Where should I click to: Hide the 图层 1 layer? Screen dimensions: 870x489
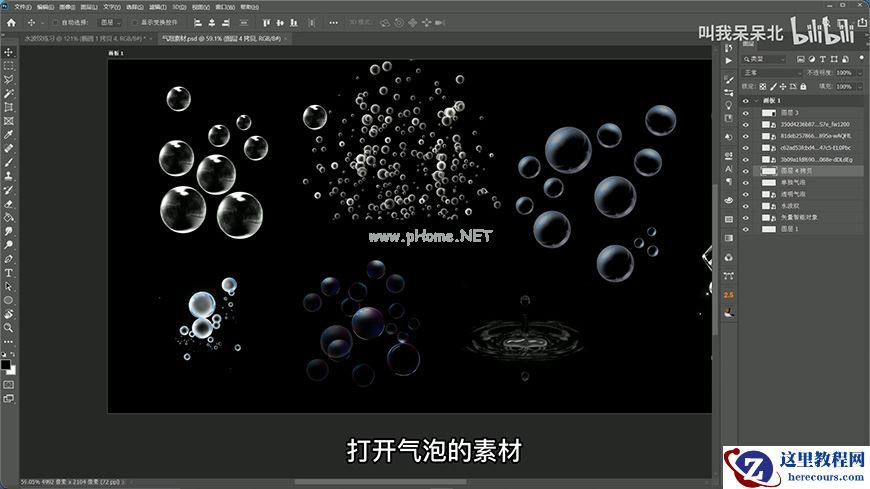(746, 229)
